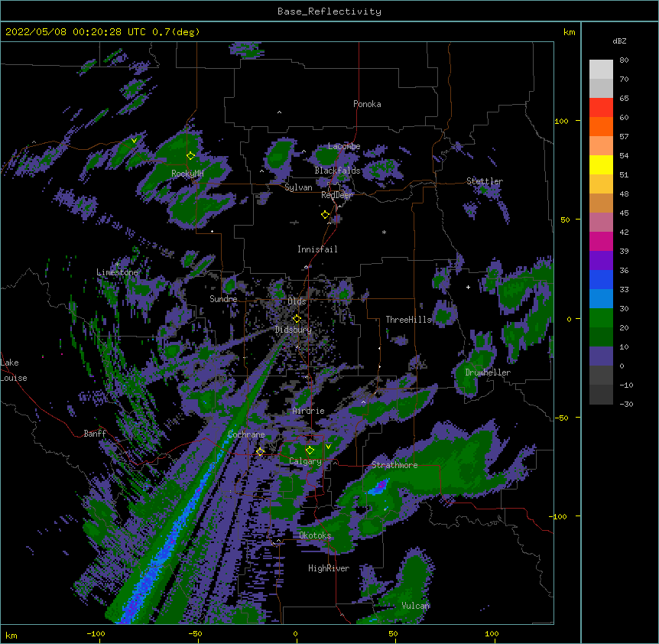Viewport: 659px width, 644px height.
Task: Click the Lake Louise label
Action: point(14,370)
